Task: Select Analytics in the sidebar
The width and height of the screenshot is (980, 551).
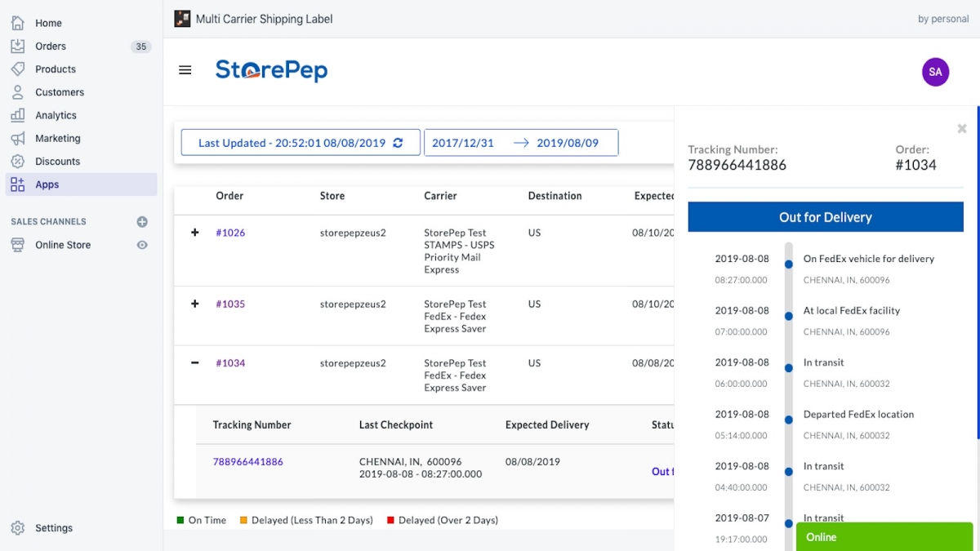Action: 56,115
